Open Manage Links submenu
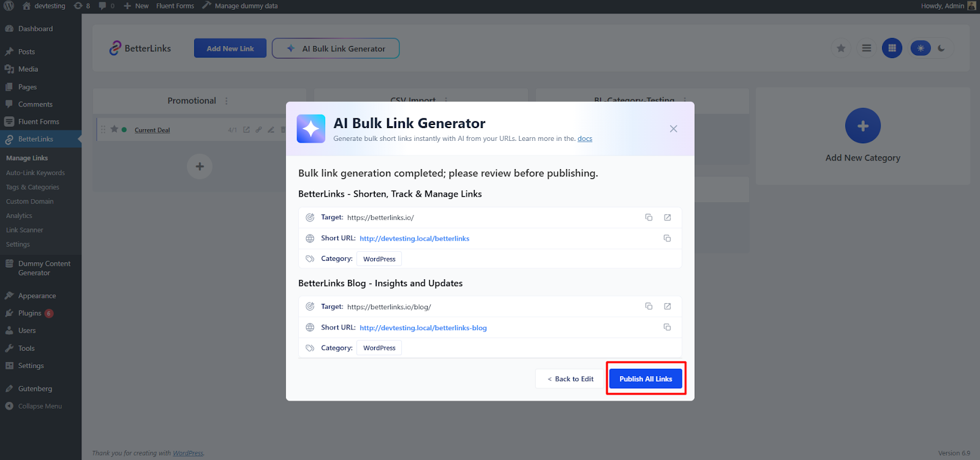The height and width of the screenshot is (460, 980). pyautogui.click(x=27, y=158)
